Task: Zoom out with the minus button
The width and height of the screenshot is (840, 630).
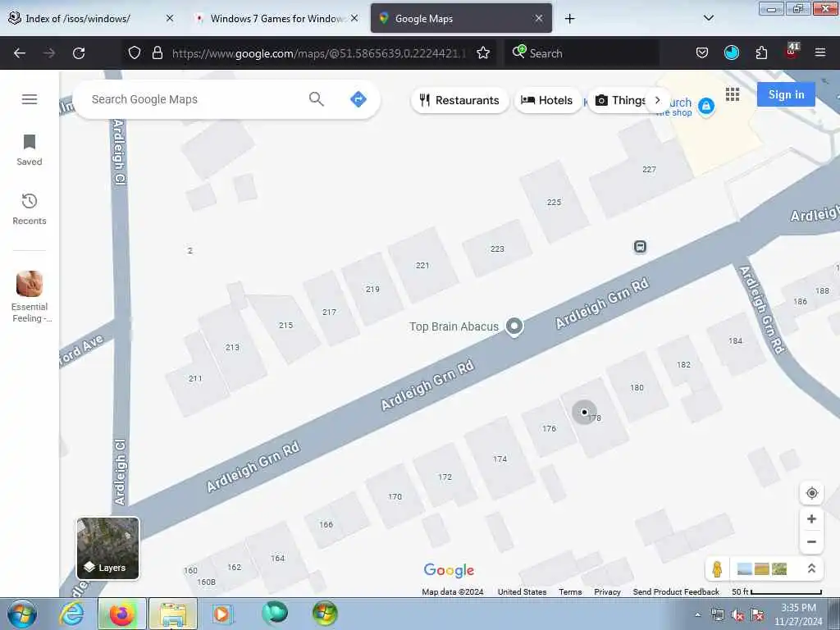Action: point(811,541)
